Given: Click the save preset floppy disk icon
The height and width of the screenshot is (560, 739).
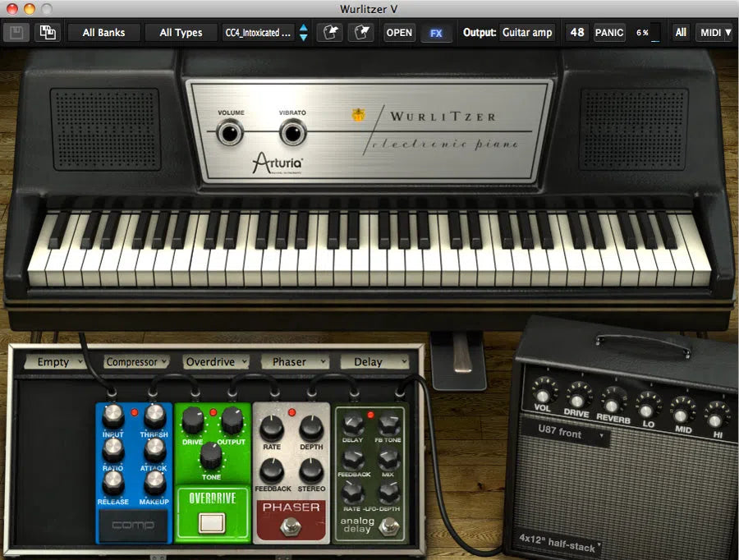Looking at the screenshot, I should [15, 33].
